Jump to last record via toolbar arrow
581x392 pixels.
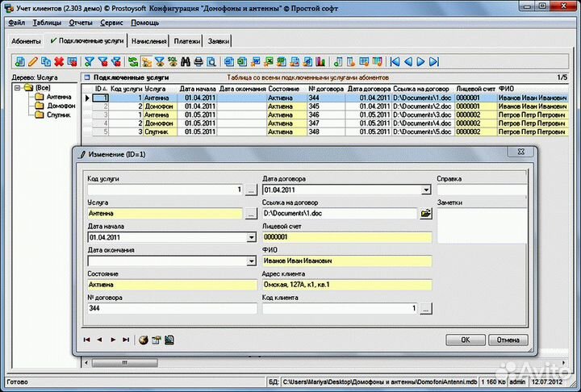pos(433,61)
